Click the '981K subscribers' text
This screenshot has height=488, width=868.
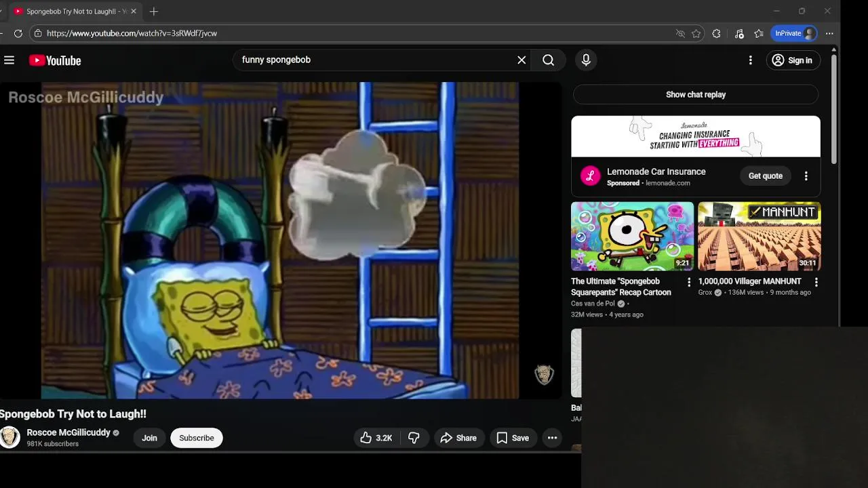[53, 444]
